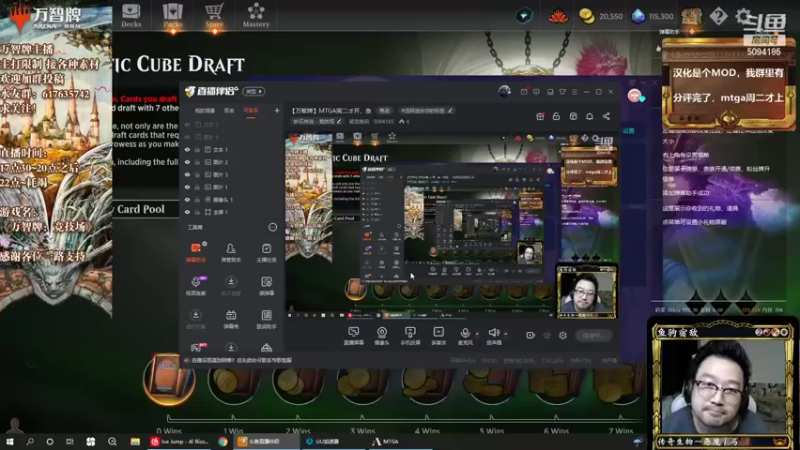Open File Explorer from taskbar
Viewport: 800px width, 450px height.
(135, 442)
